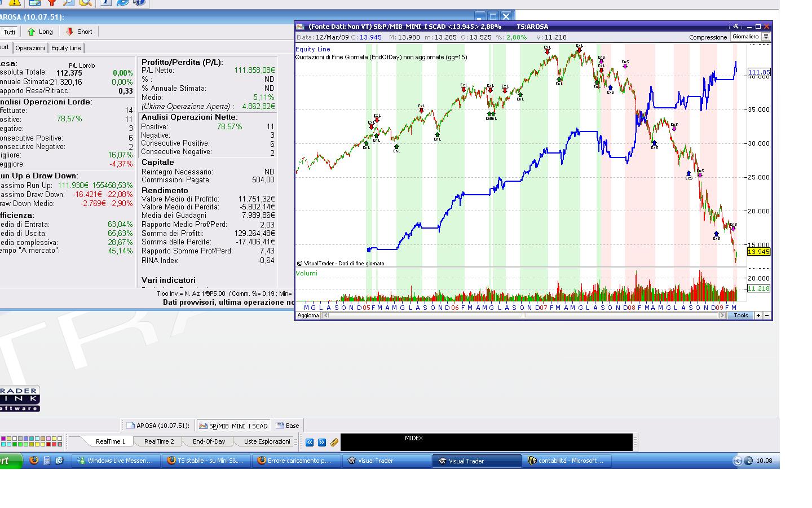Click the P/L Netto value 111.858,08€

(x=254, y=70)
